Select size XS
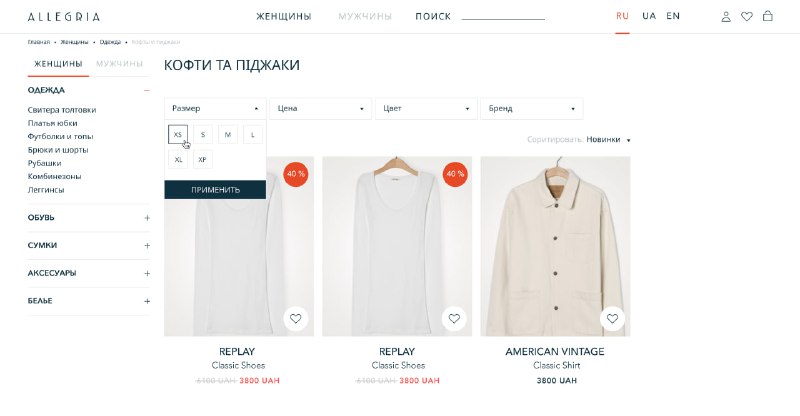 click(x=178, y=135)
